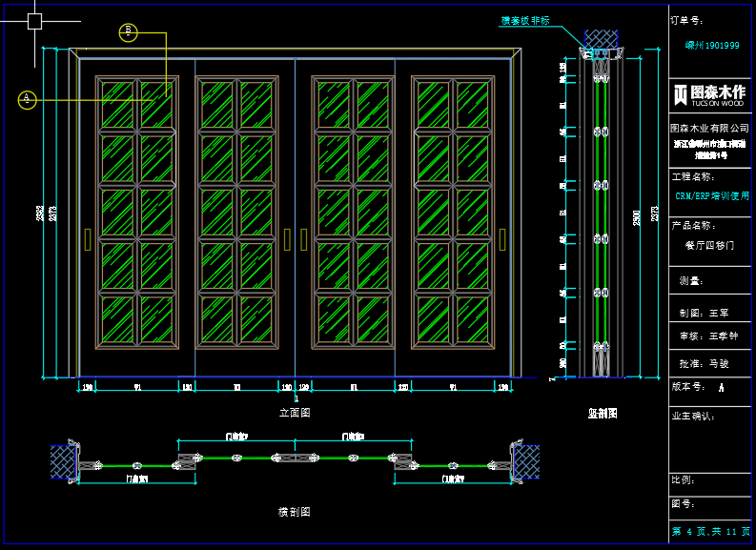This screenshot has width=756, height=550.
Task: Select the leftmost door's yellow handle
Action: pyautogui.click(x=88, y=237)
